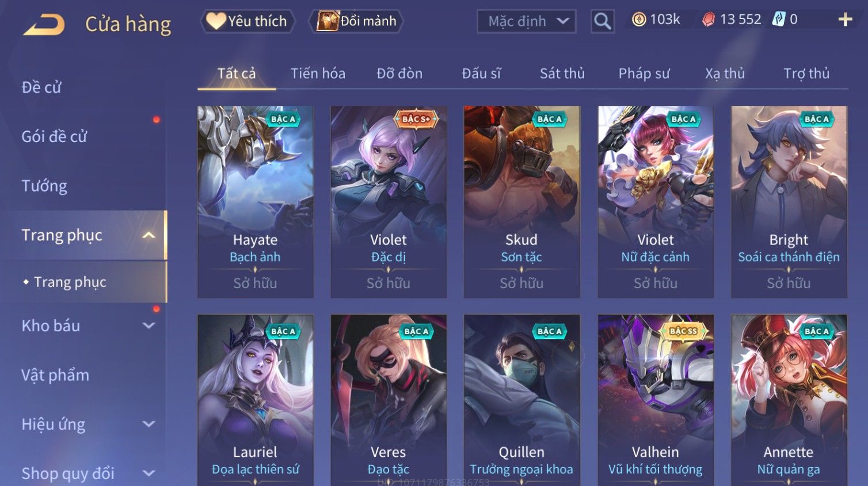Image resolution: width=868 pixels, height=486 pixels.
Task: Open Yêu thích heart favorites
Action: 248,21
